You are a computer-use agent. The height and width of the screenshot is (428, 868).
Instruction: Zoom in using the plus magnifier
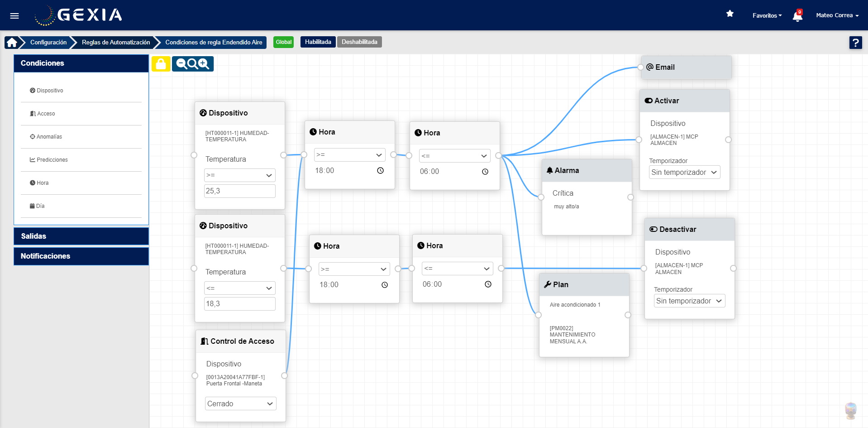pos(204,64)
